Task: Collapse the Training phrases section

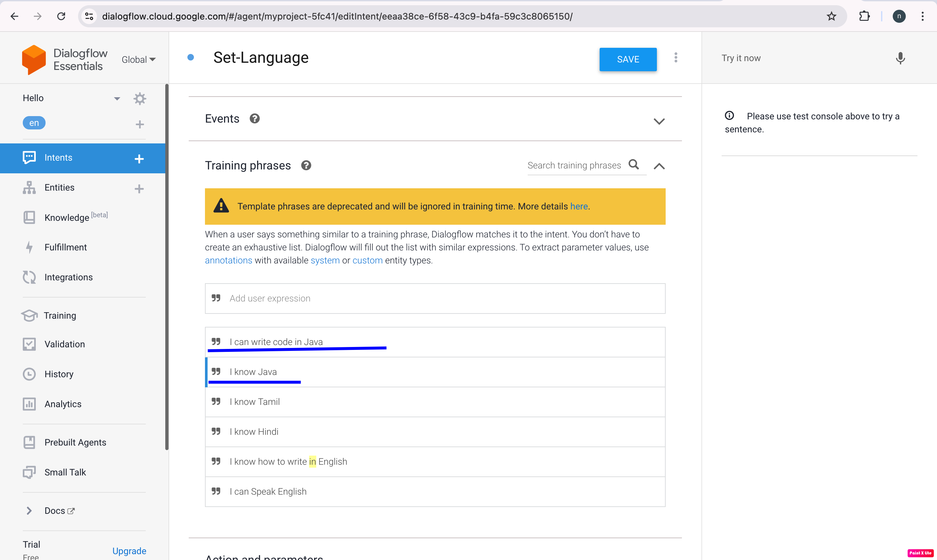Action: click(659, 166)
